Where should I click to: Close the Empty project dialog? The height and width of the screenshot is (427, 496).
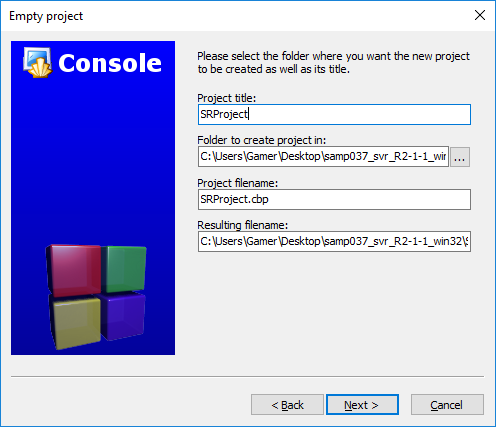480,15
